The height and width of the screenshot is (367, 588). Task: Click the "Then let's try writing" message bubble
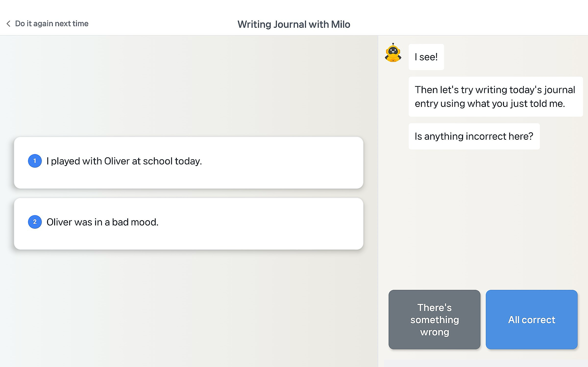point(495,97)
